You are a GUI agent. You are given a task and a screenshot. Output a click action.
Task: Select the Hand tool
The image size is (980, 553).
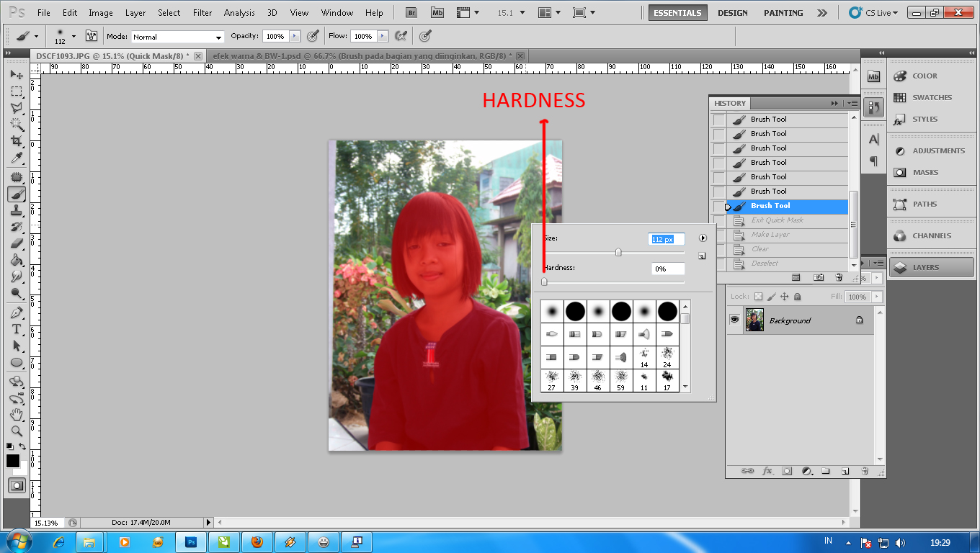(17, 415)
